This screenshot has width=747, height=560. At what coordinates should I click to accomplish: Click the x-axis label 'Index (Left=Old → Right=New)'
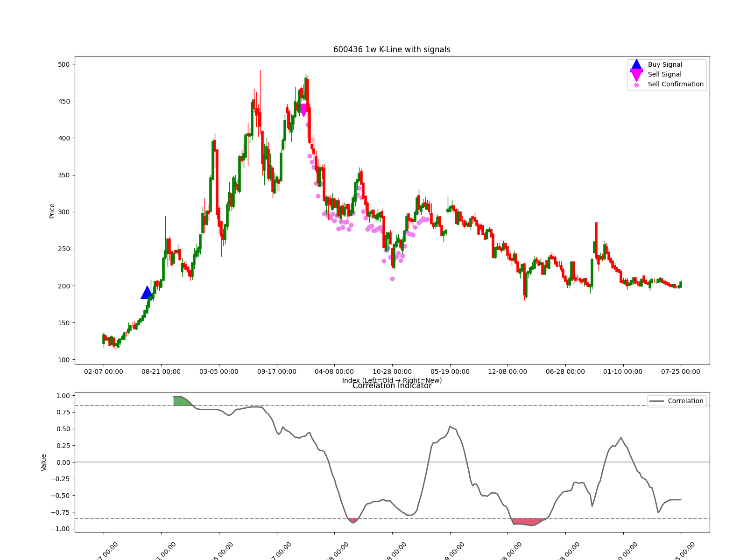pyautogui.click(x=392, y=380)
